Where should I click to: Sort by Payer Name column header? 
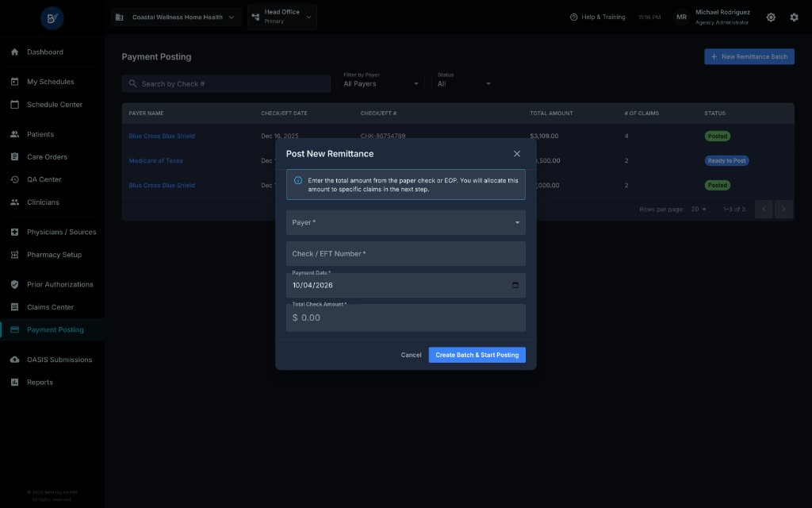(146, 113)
